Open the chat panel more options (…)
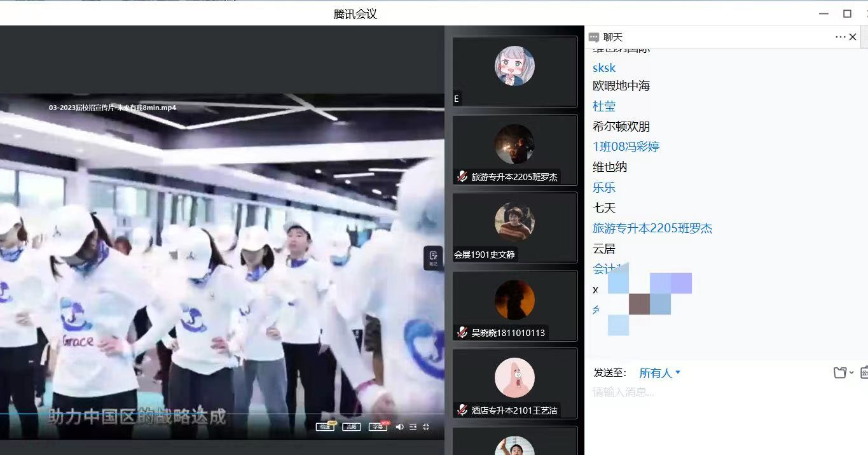The image size is (868, 455). [x=840, y=38]
